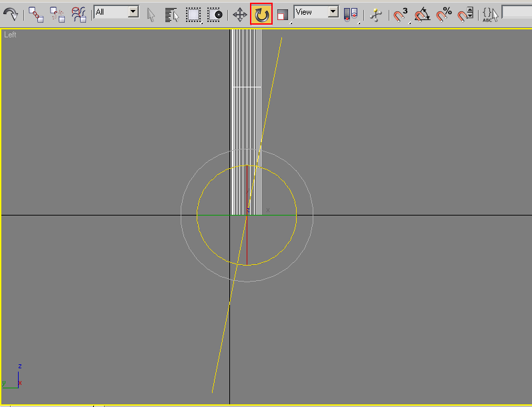Click the 'Left' viewport label
The image size is (532, 407).
pos(10,35)
